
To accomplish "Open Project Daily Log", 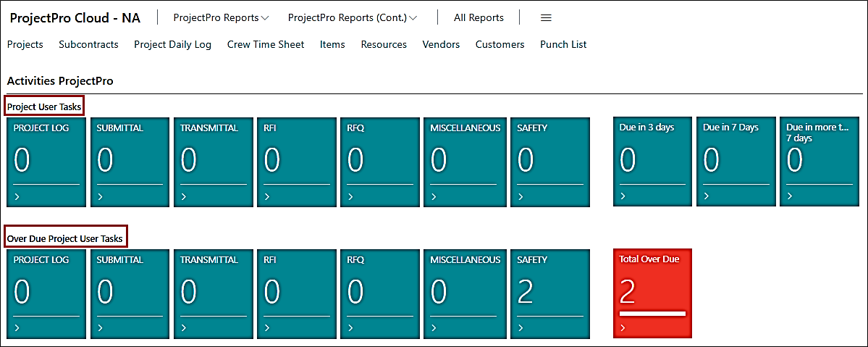I will pyautogui.click(x=172, y=44).
